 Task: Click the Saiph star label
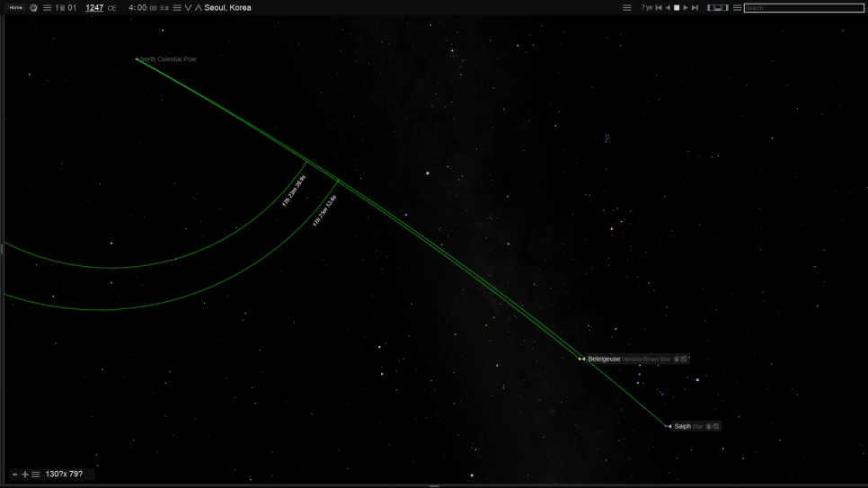682,426
